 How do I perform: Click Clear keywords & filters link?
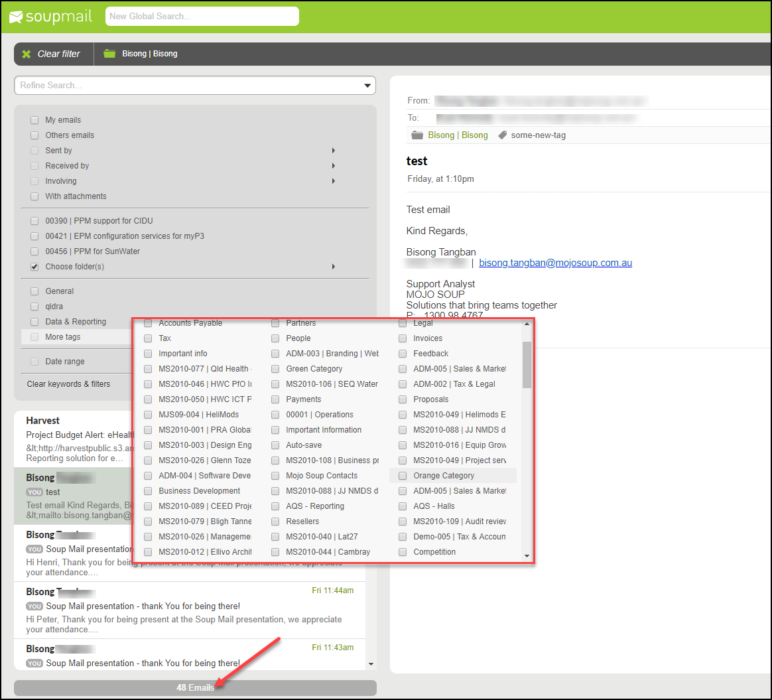(68, 384)
